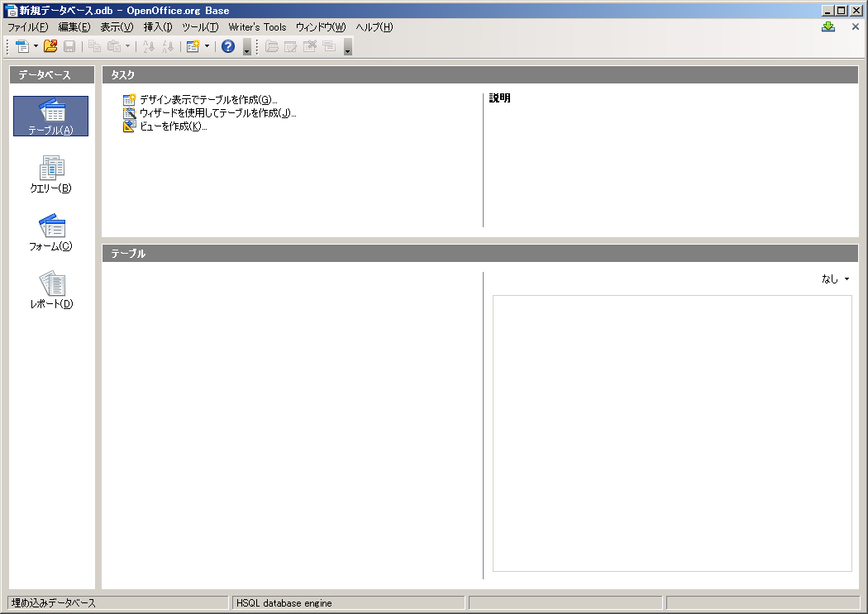Click the Save floppy disk icon

point(69,46)
